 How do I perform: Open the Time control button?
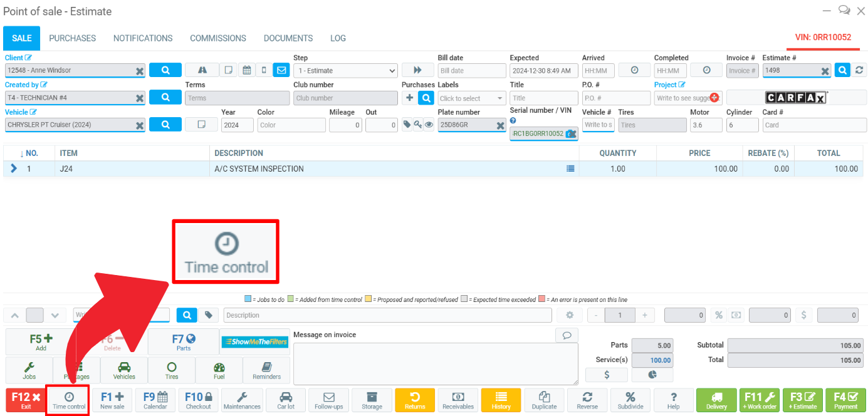point(69,400)
